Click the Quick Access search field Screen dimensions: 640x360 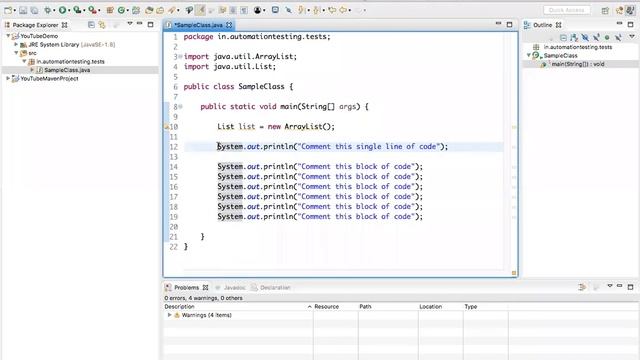(x=567, y=10)
